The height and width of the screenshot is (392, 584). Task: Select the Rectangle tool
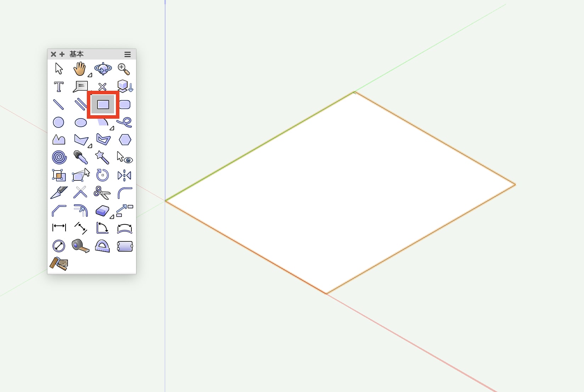[x=103, y=105]
